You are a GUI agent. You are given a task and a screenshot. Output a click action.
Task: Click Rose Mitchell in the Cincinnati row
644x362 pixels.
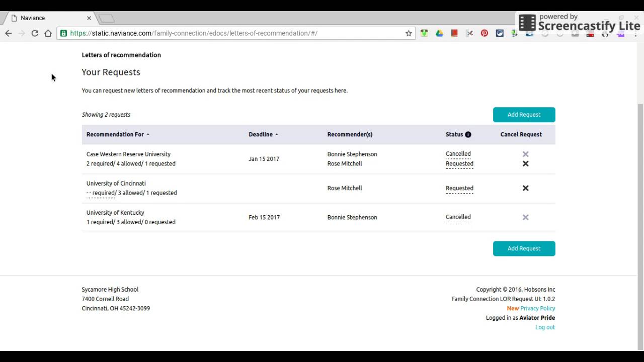tap(344, 188)
